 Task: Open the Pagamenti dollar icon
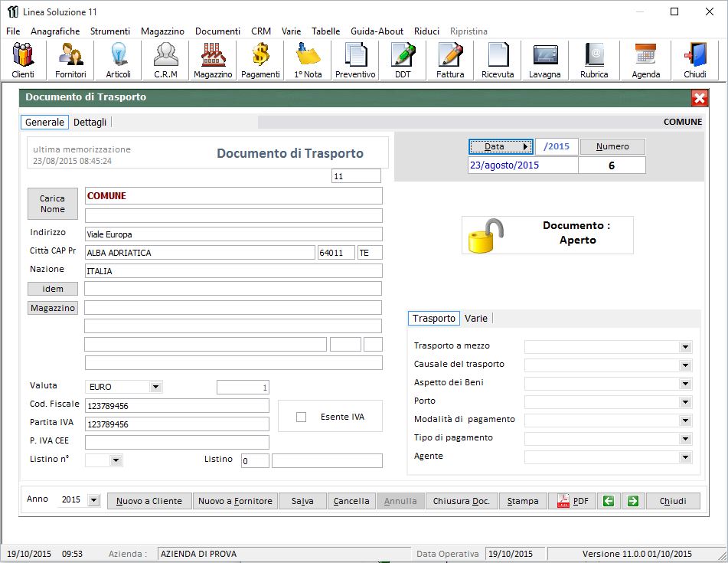pos(260,60)
